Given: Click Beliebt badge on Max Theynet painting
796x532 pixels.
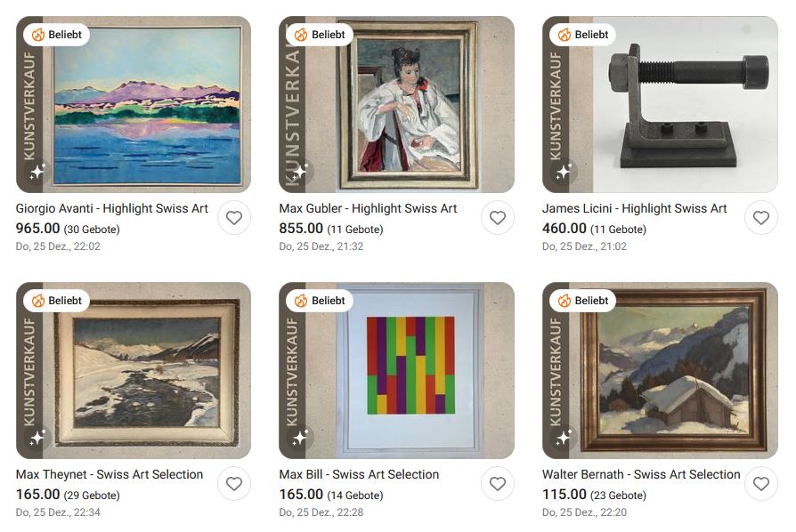Looking at the screenshot, I should click(x=56, y=300).
